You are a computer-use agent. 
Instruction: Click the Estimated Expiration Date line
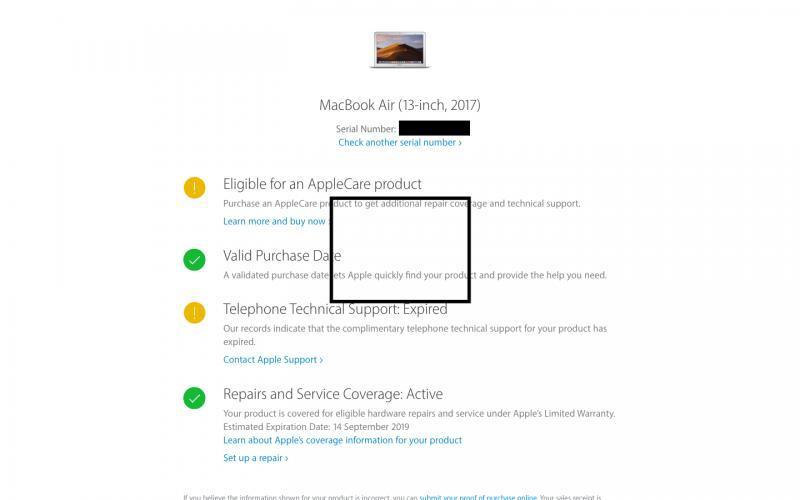316,427
